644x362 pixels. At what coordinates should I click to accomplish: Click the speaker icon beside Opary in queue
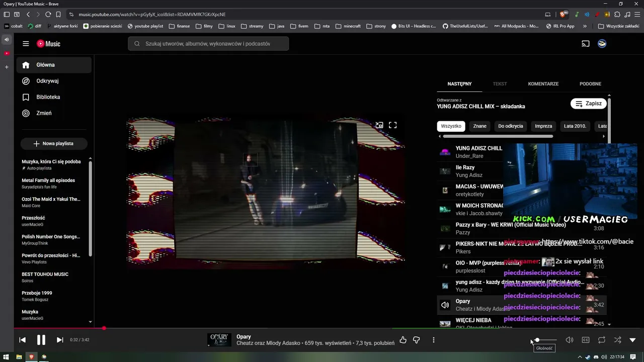445,305
